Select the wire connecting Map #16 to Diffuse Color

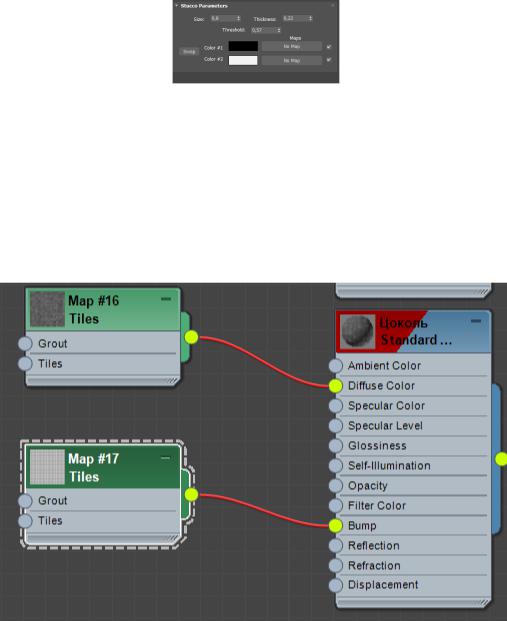point(263,362)
